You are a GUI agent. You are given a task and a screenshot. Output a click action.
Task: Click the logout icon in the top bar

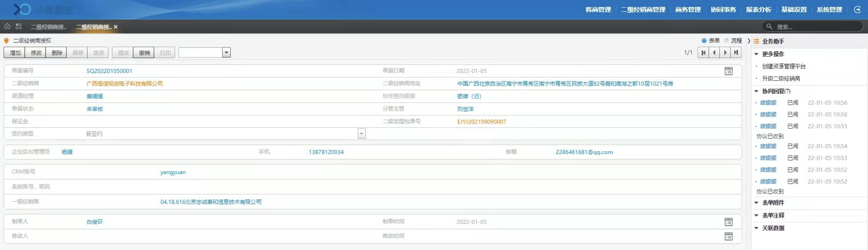858,10
